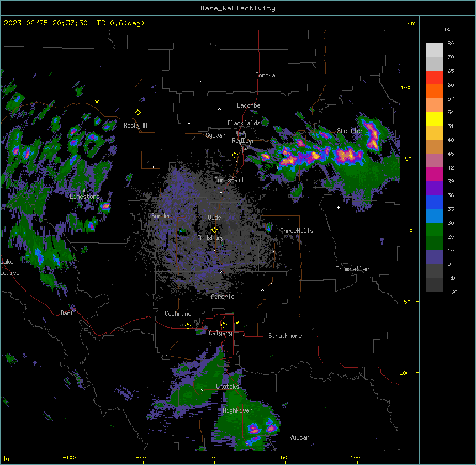The image size is (476, 465).
Task: Click the 2023/06/25 20:37:50 UTC timestamp
Action: [54, 23]
